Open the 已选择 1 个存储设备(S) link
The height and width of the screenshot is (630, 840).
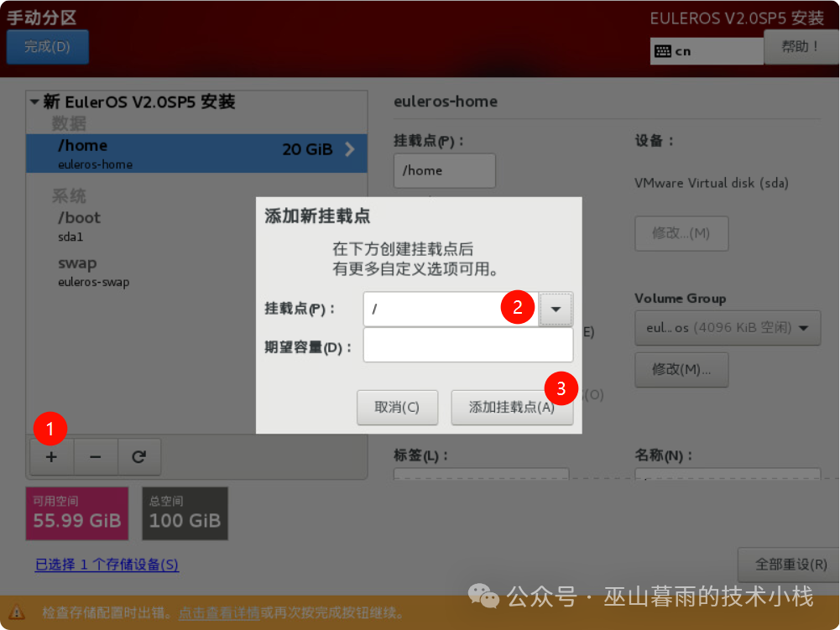tap(107, 565)
